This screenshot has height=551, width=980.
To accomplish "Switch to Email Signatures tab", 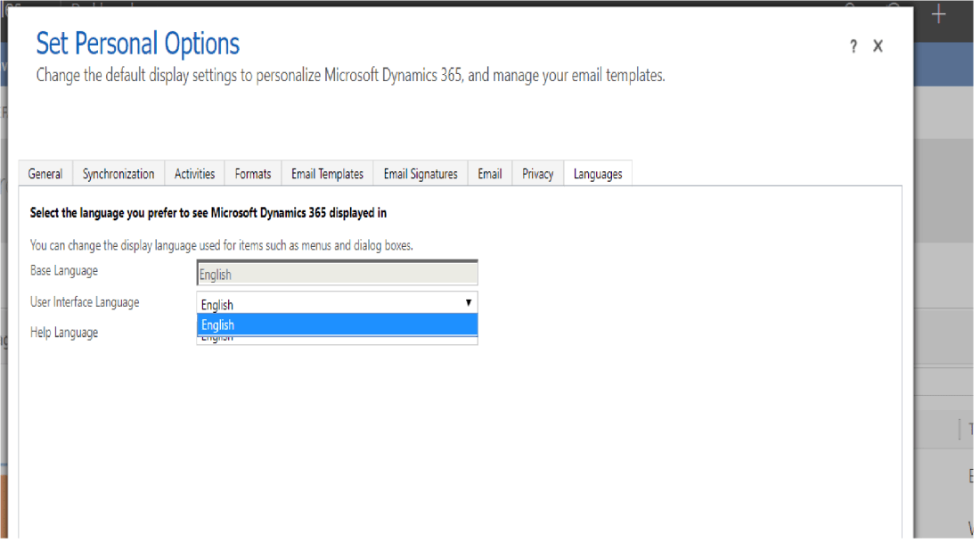I will click(421, 174).
